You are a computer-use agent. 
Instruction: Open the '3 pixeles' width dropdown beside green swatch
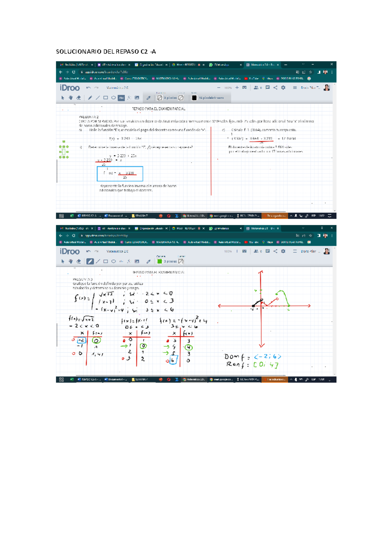[170, 261]
